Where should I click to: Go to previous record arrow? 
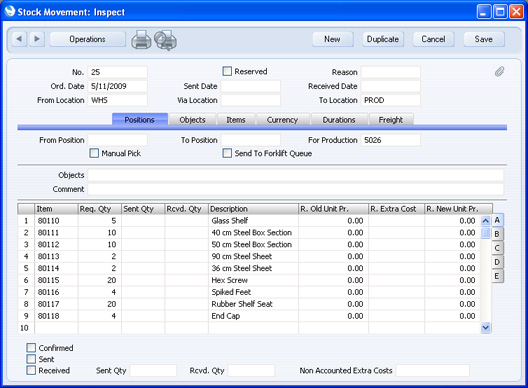point(19,39)
